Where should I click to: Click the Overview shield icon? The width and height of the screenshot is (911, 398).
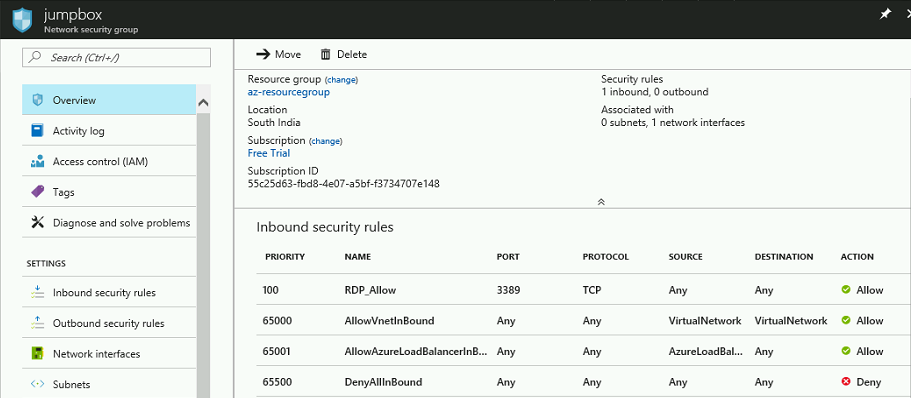point(37,100)
